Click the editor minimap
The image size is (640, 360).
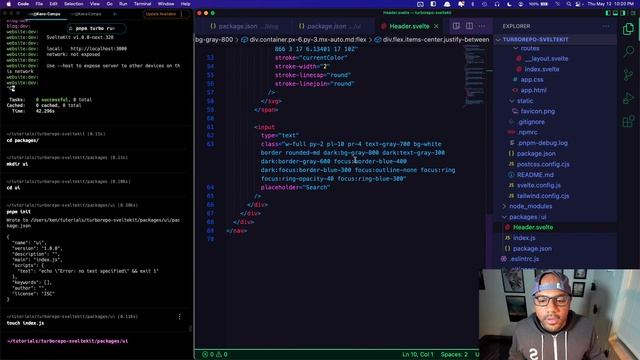[474, 76]
